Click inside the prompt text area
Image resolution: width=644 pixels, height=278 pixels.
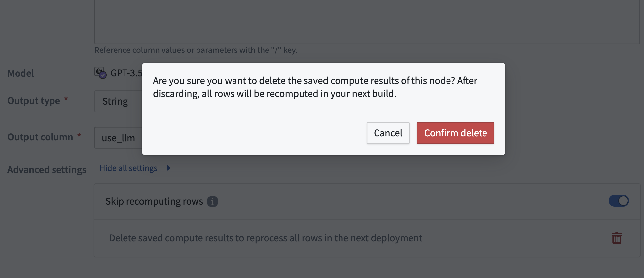[367, 22]
